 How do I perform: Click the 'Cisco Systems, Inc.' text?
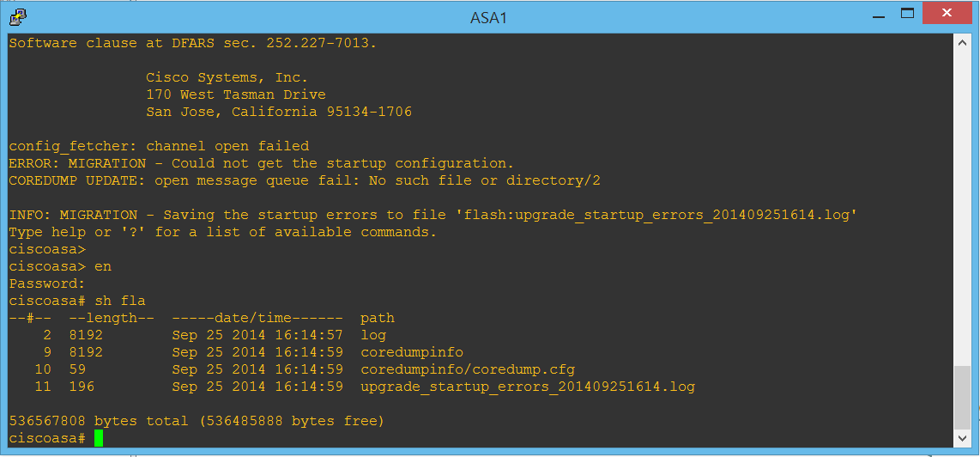tap(227, 77)
